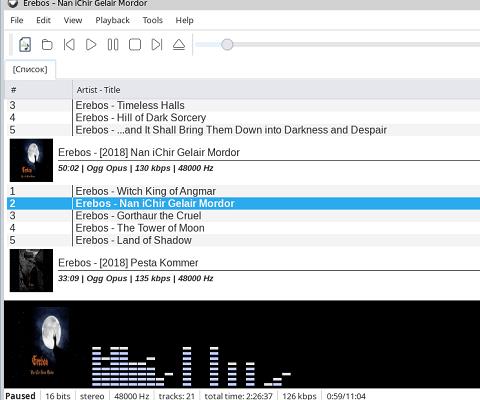Click the large album art in bottom panel
Viewport: 480px width, 400px height.
(x=47, y=344)
